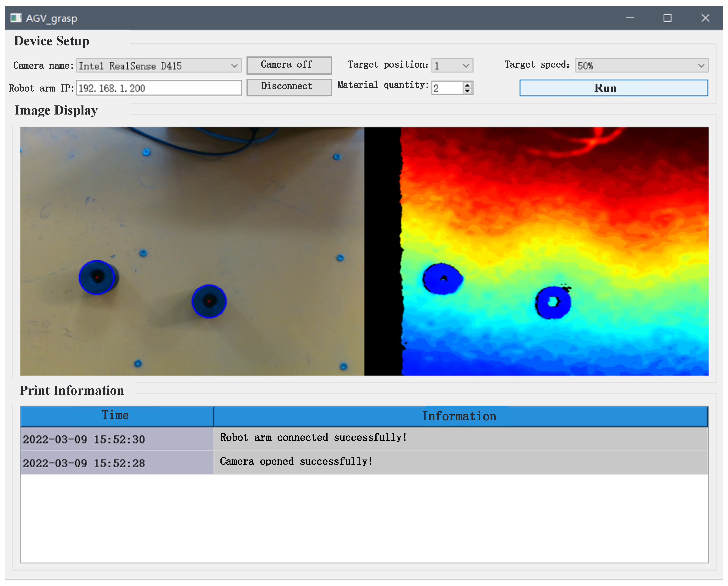Click the left detected object in RGB image
This screenshot has width=728, height=586.
pos(97,277)
